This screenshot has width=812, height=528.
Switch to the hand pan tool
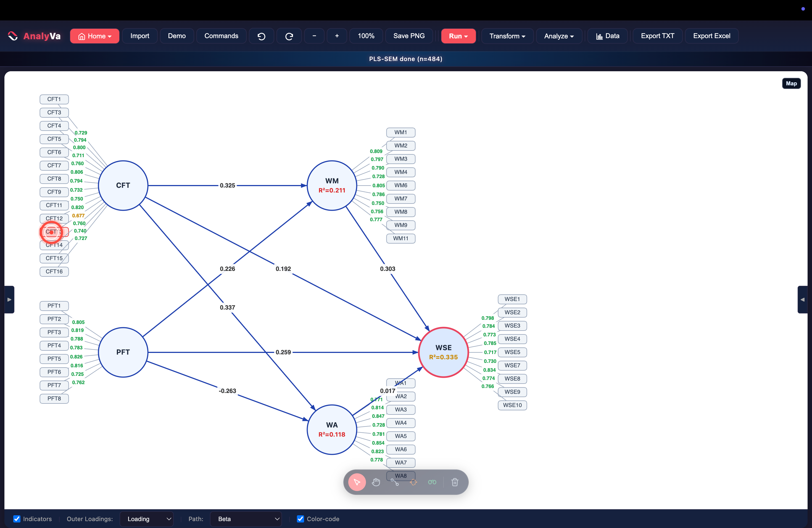(x=376, y=482)
